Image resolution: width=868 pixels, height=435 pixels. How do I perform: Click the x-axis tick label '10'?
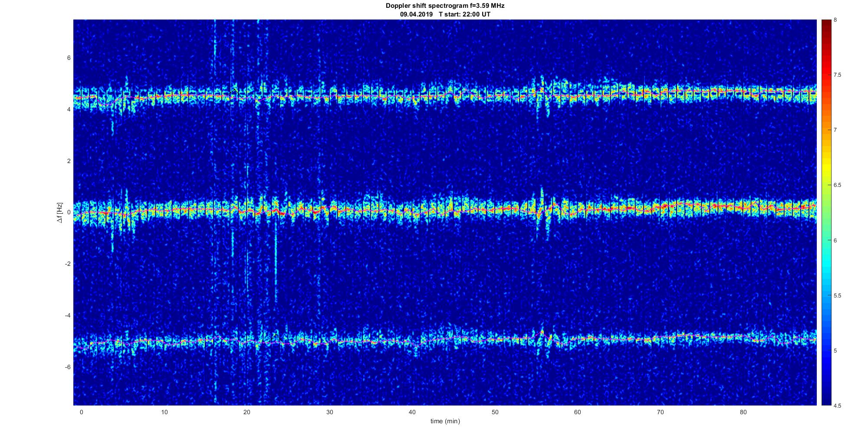164,412
